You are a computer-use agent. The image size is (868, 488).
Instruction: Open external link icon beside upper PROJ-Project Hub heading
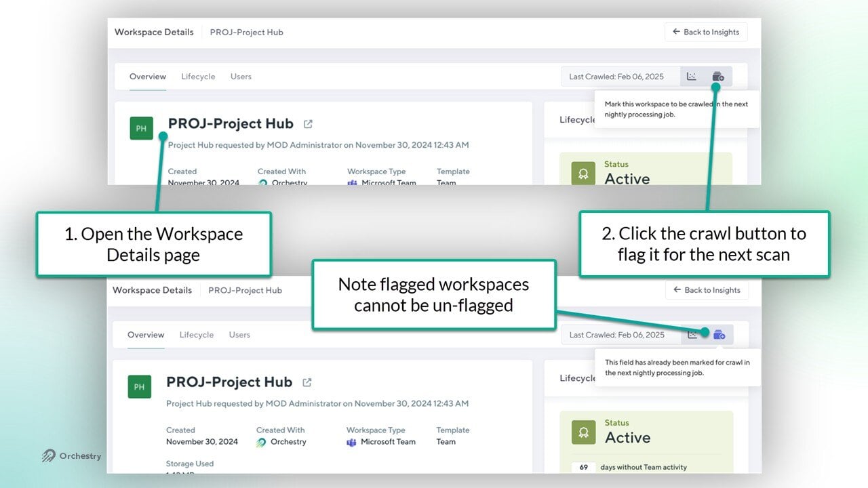(308, 124)
